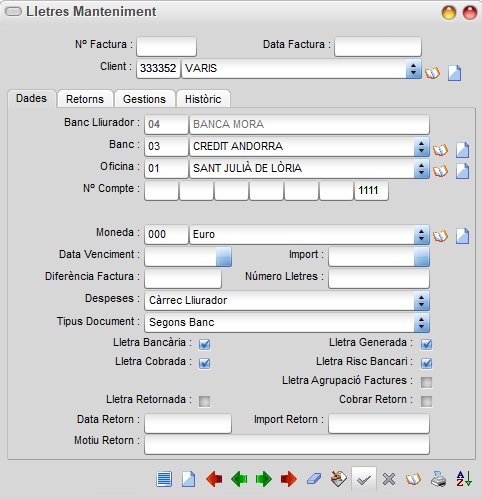Click the red close window button

pos(470,13)
